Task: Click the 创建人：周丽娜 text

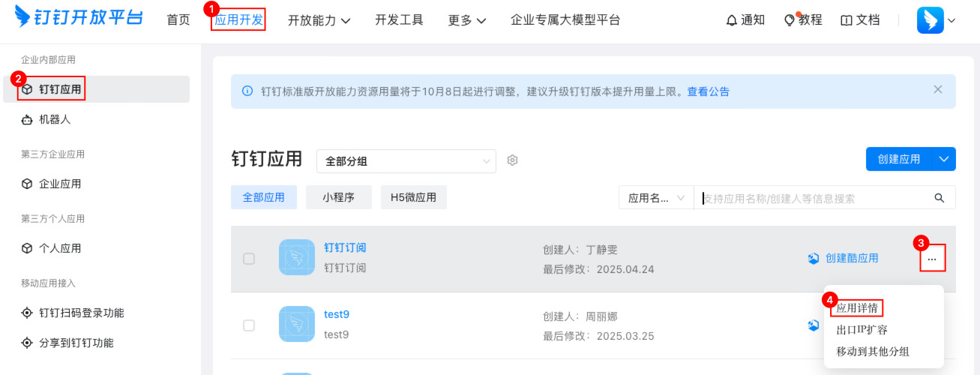Action: pos(580,316)
